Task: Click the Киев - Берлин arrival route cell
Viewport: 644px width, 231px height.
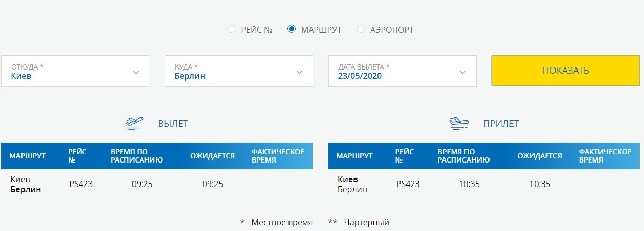Action: (352, 184)
